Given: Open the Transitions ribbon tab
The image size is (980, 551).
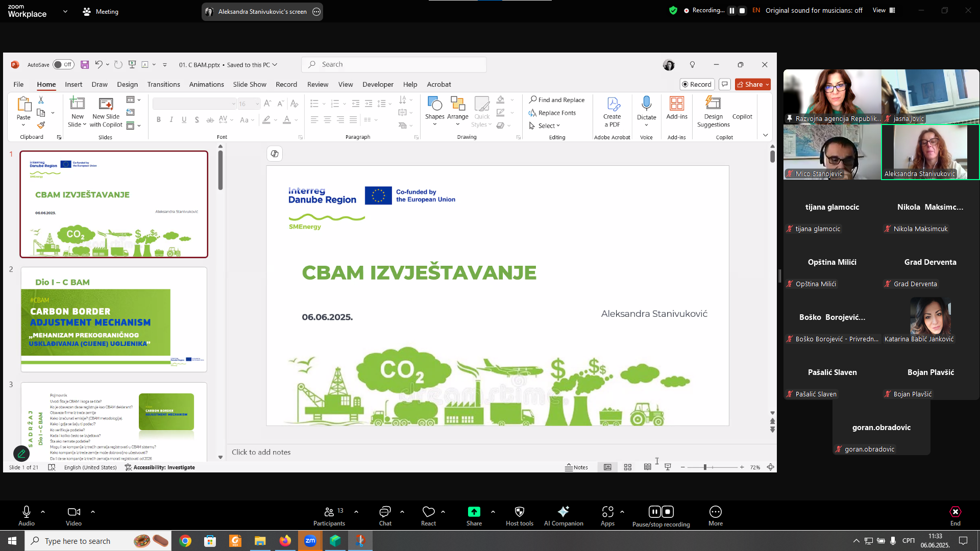Looking at the screenshot, I should (163, 85).
